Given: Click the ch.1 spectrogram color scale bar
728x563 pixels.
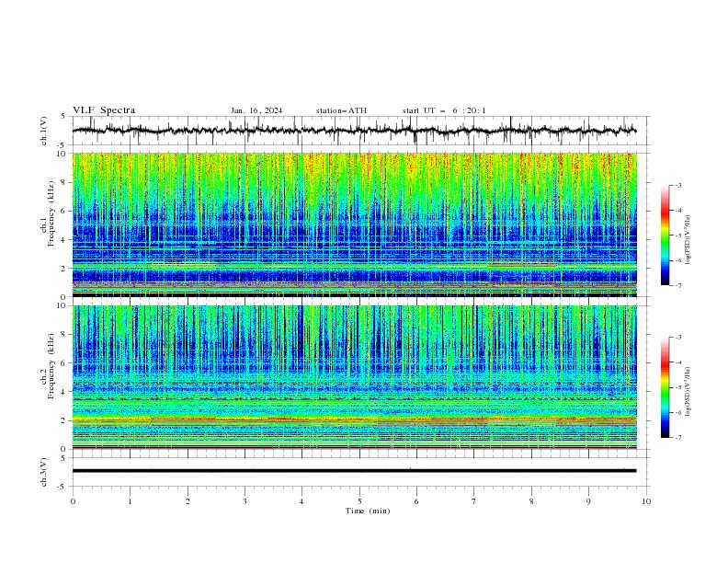Looking at the screenshot, I should 665,235.
